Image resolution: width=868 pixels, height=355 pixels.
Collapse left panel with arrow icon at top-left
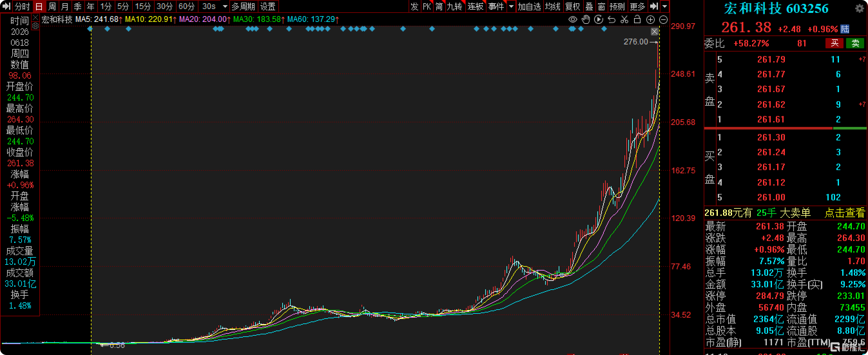6,6
